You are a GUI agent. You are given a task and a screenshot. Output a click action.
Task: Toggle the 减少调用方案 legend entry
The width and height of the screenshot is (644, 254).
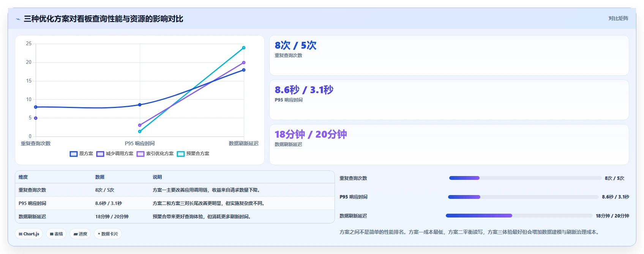115,154
